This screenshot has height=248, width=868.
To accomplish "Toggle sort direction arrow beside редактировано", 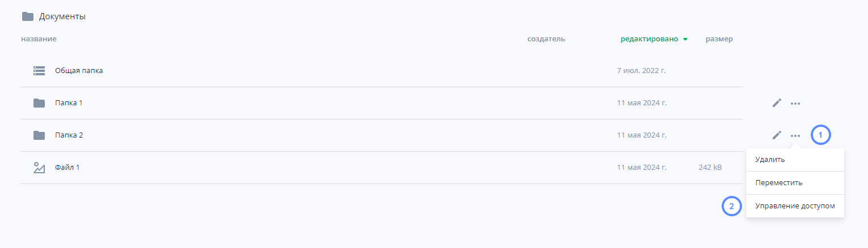I will (685, 40).
